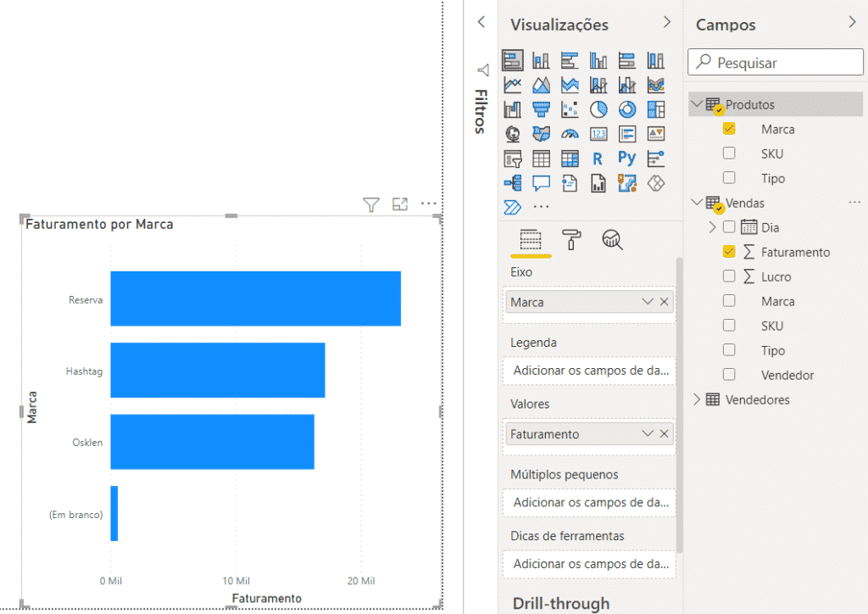Open the Faturamento dropdown in Valores

(x=648, y=433)
